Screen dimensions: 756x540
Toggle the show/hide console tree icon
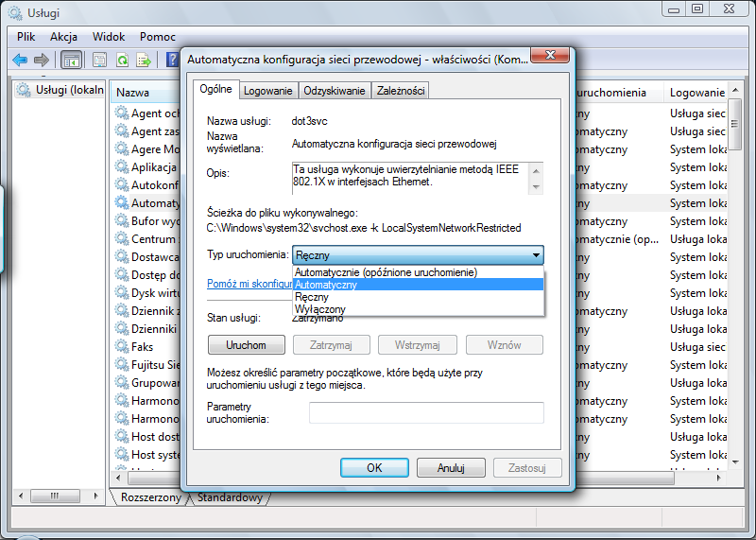pyautogui.click(x=71, y=60)
